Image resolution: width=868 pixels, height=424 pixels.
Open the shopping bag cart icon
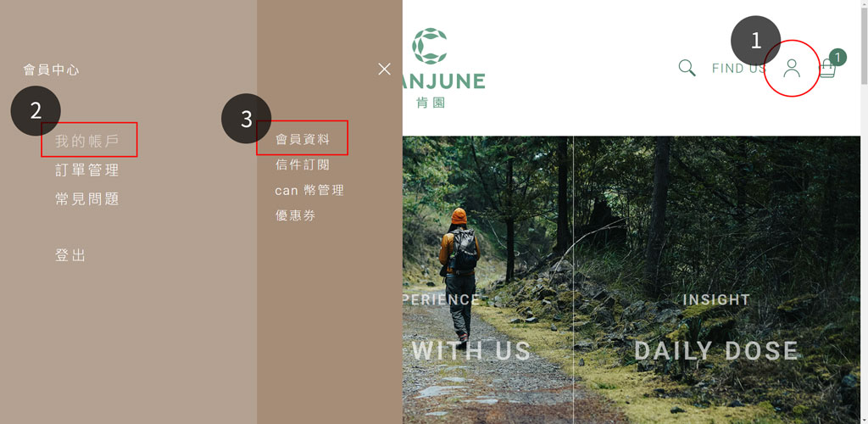[x=826, y=70]
